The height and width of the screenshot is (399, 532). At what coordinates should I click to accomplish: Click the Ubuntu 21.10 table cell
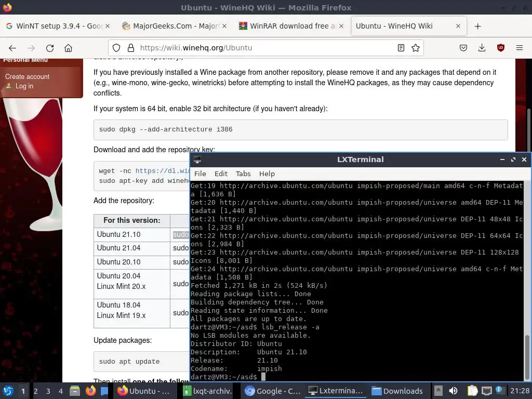click(131, 234)
